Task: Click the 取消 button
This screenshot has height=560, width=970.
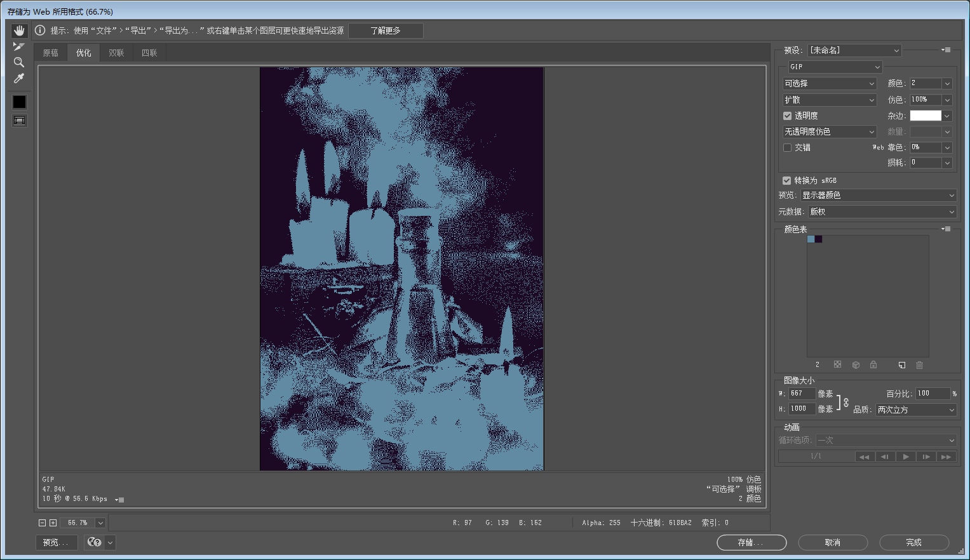Action: (833, 543)
